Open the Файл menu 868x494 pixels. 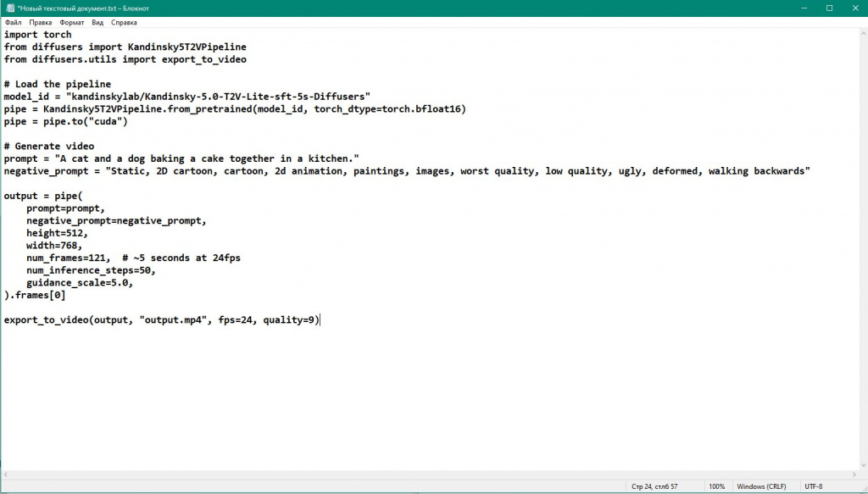13,23
